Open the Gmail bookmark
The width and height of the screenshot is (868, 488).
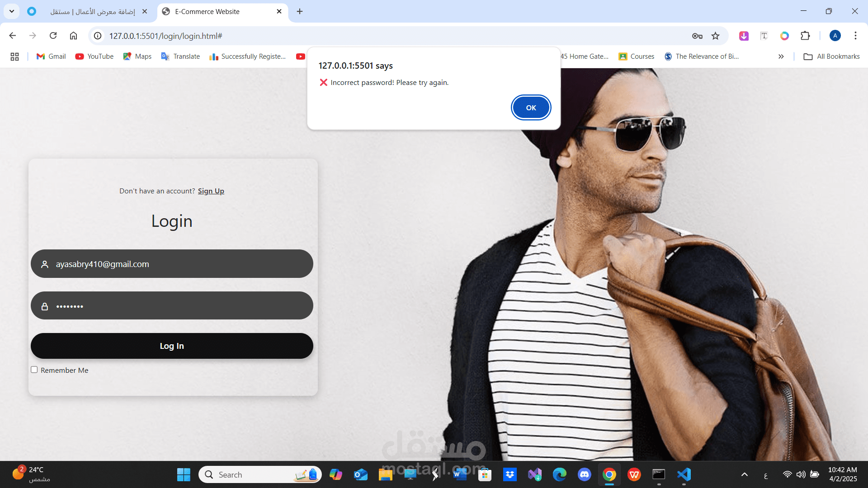(x=51, y=56)
